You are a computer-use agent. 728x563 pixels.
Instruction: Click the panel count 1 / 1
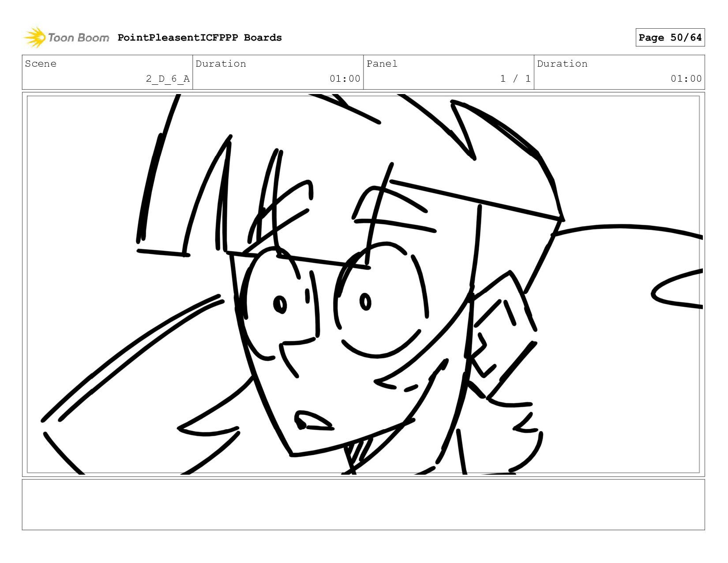click(x=515, y=79)
